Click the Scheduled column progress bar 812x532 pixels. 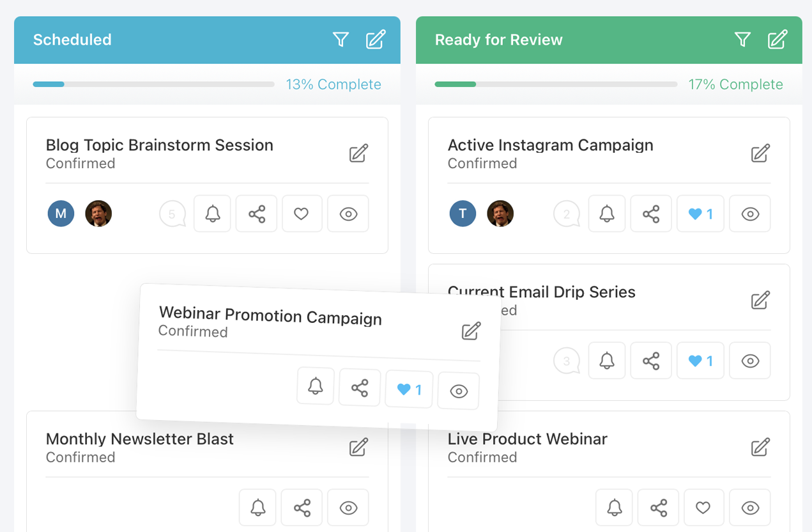(x=153, y=84)
